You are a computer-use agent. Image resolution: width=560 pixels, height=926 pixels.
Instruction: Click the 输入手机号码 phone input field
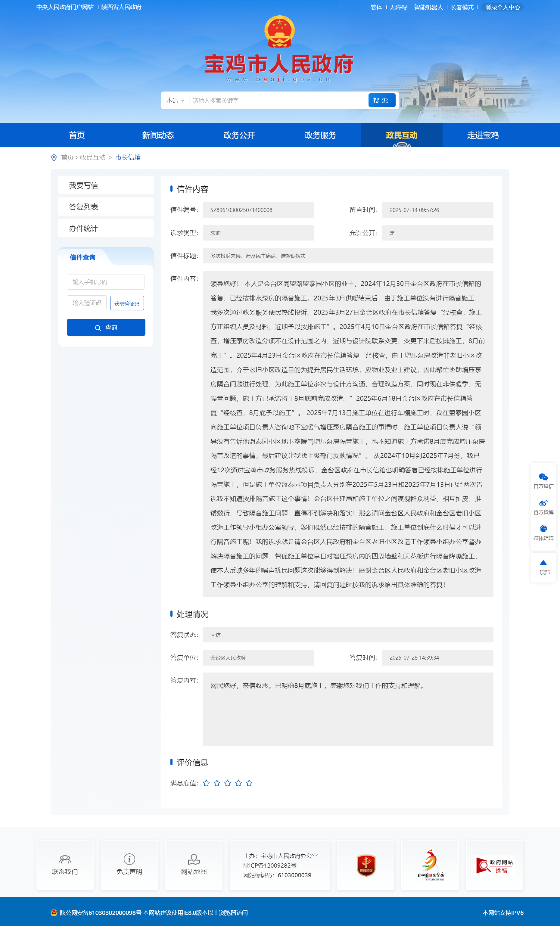coord(106,282)
